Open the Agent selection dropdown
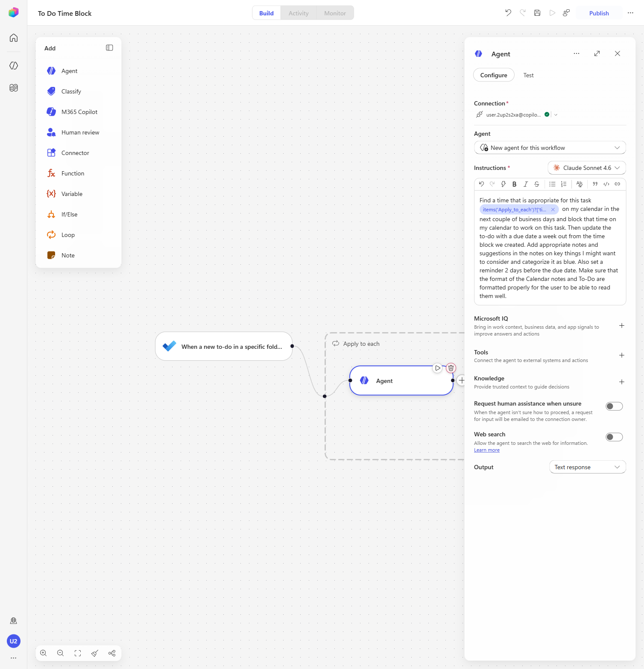 pyautogui.click(x=550, y=148)
